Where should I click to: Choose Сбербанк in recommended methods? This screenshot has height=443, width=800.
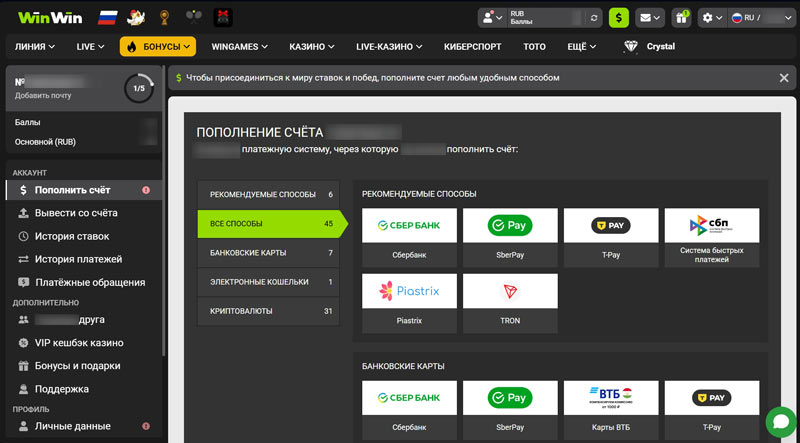coord(409,237)
